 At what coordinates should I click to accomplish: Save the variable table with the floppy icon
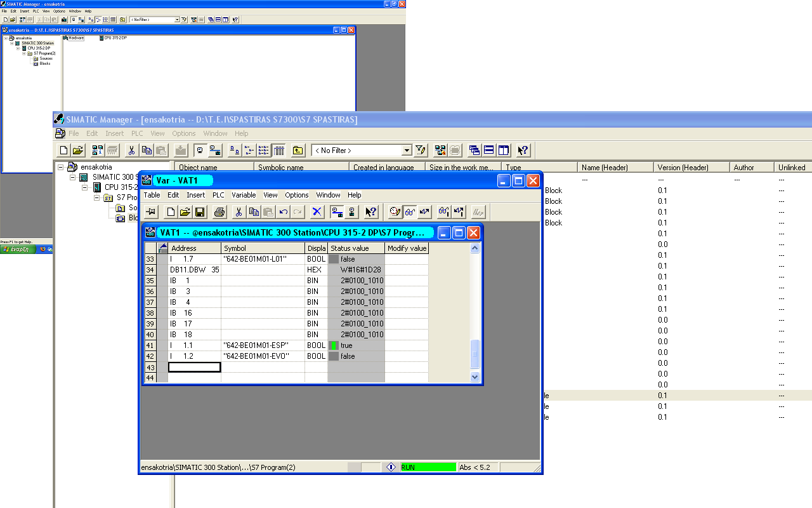click(200, 211)
